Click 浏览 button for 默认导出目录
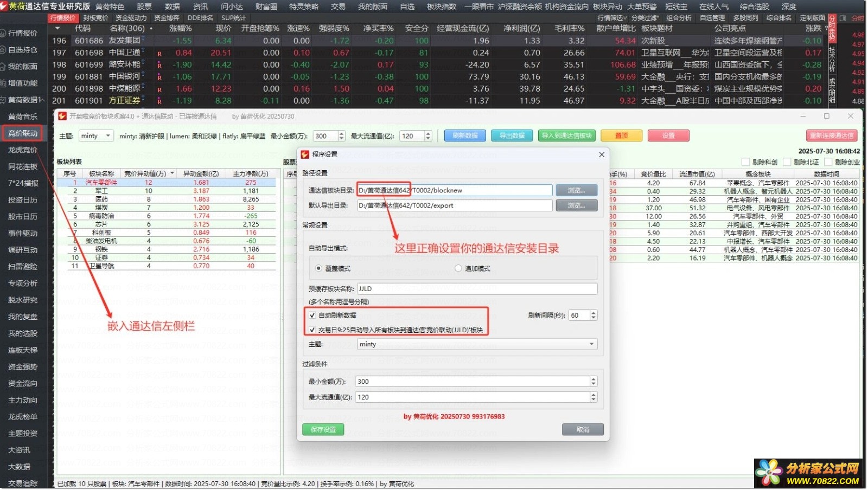The image size is (868, 490). point(576,205)
